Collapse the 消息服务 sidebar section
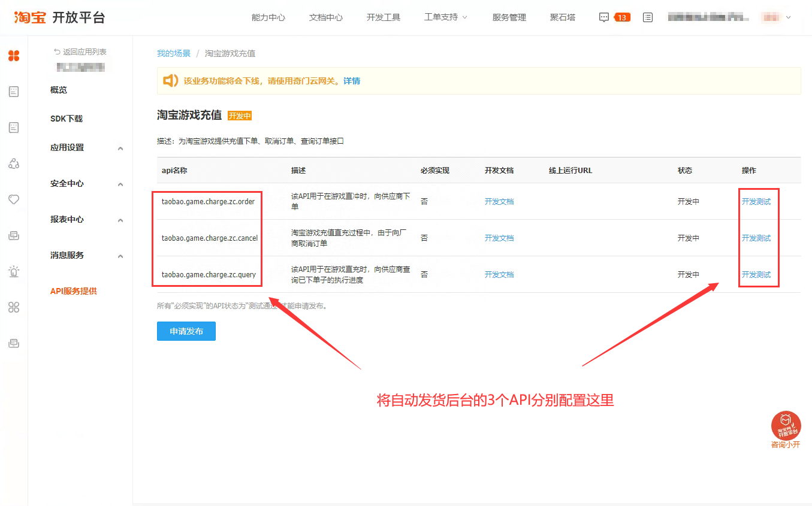The height and width of the screenshot is (506, 812). [x=120, y=256]
